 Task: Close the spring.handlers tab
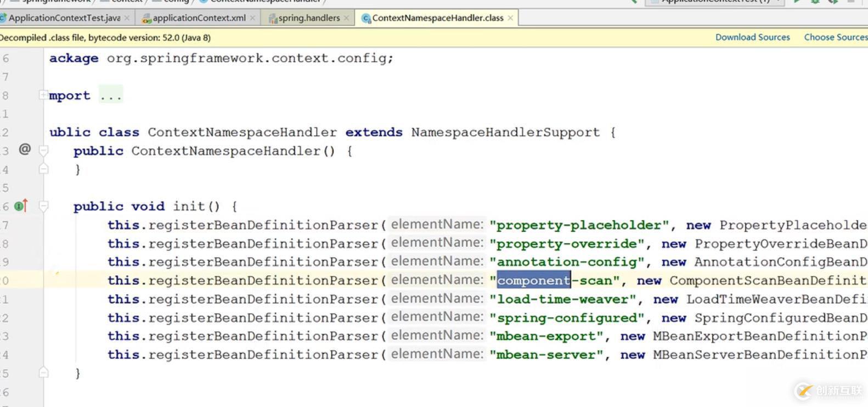pyautogui.click(x=346, y=18)
